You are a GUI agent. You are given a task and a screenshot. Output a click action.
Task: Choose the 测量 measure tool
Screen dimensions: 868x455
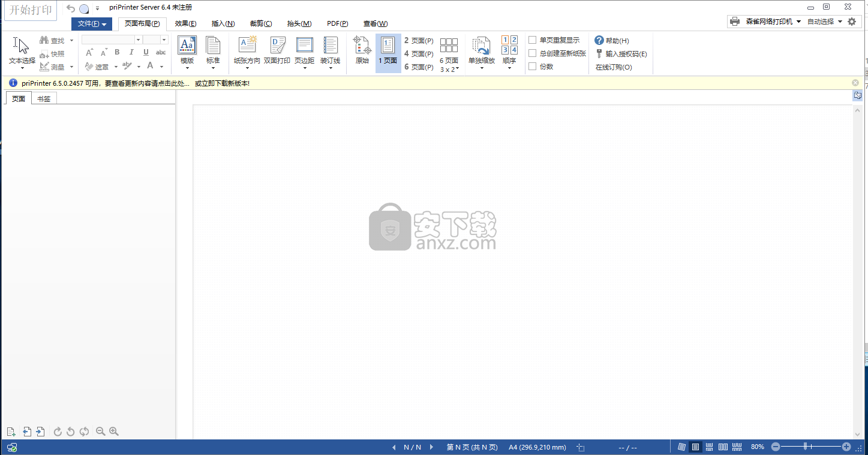tap(52, 67)
